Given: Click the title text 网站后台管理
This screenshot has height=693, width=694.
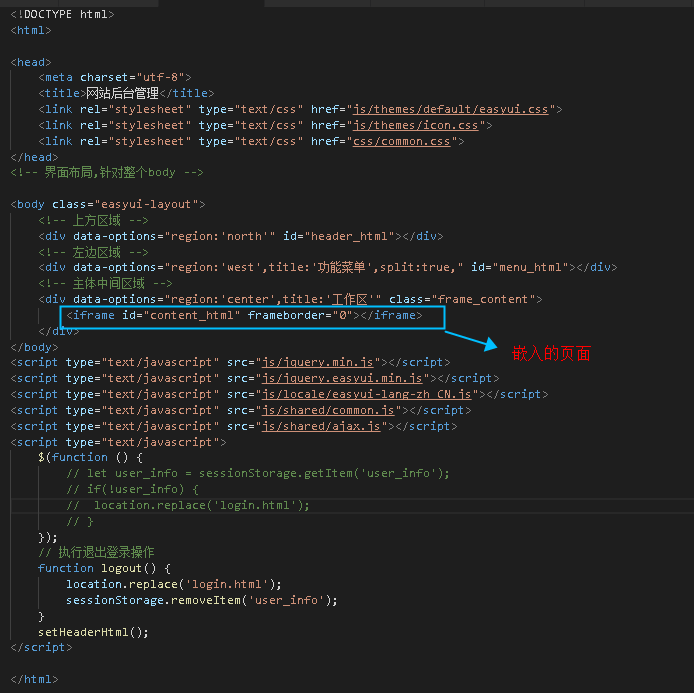Looking at the screenshot, I should [x=122, y=93].
